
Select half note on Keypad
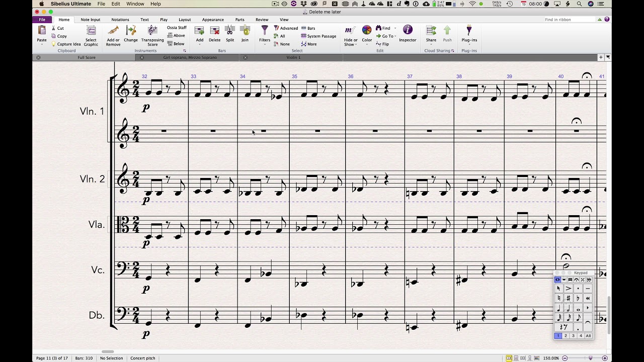pos(569,308)
